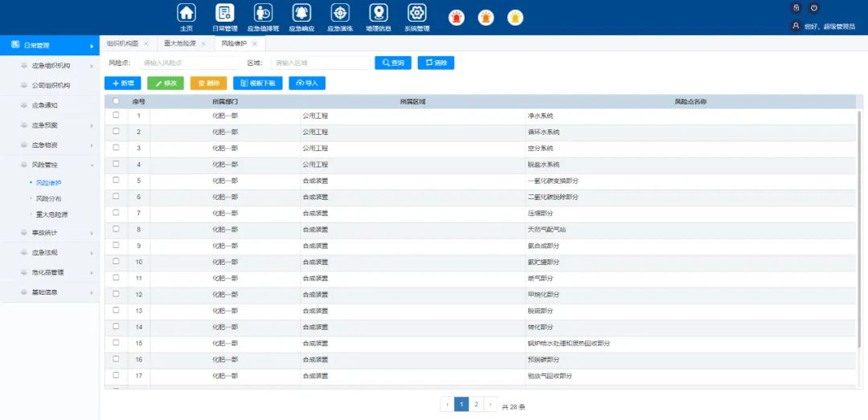Click the 风险点 input field

190,63
